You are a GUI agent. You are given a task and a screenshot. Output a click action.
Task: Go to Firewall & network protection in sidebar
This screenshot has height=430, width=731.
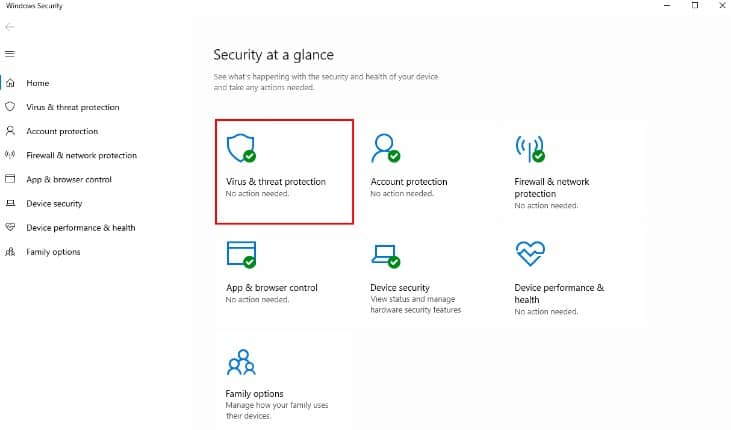click(x=82, y=155)
